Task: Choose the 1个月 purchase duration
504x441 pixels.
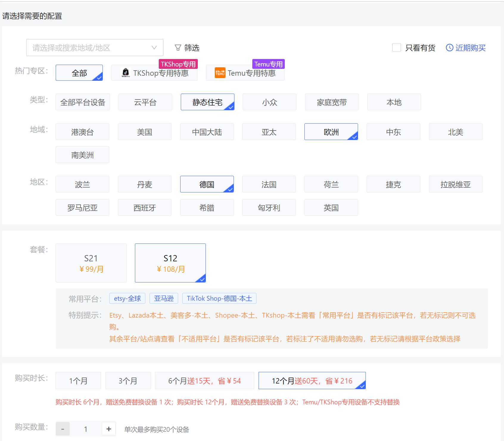Action: [x=78, y=381]
